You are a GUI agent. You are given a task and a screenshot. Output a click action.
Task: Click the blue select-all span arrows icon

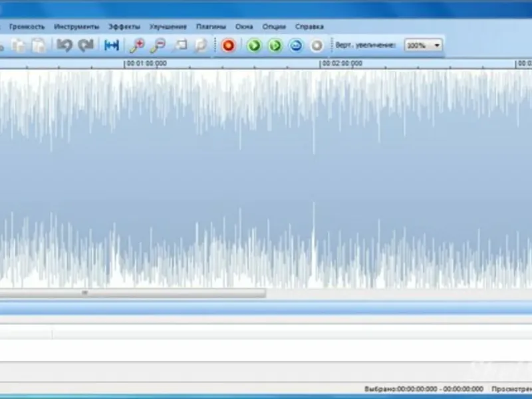coord(112,45)
